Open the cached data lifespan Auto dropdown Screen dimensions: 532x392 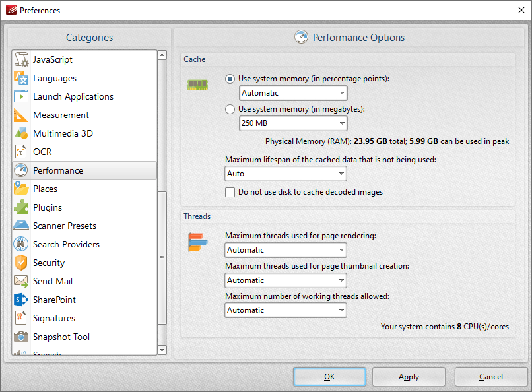(286, 174)
